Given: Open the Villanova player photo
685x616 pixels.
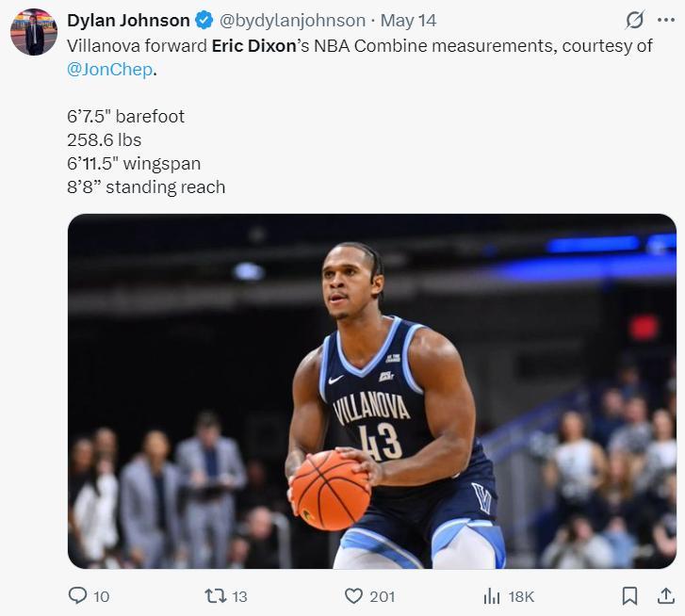Looking at the screenshot, I should coord(371,391).
